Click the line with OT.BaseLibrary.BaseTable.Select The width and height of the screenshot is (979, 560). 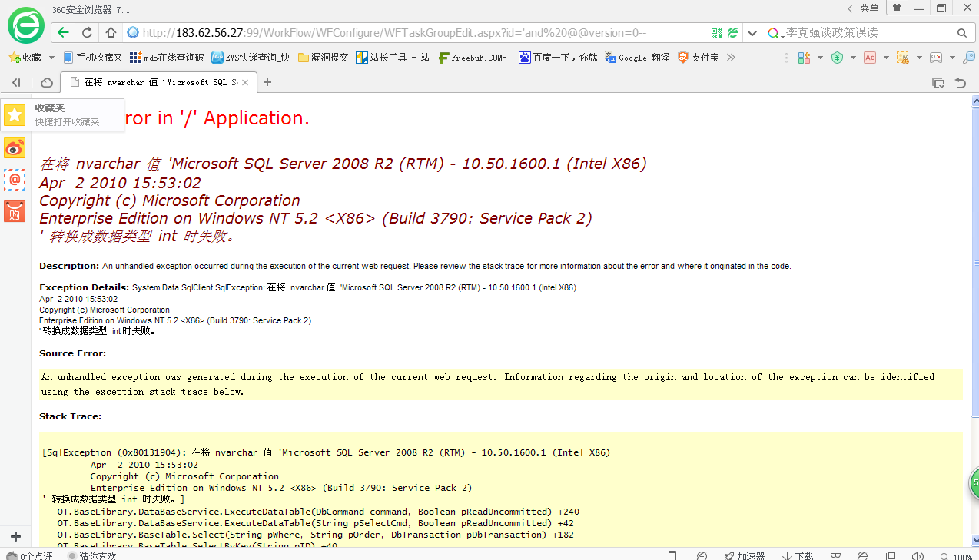coord(315,535)
